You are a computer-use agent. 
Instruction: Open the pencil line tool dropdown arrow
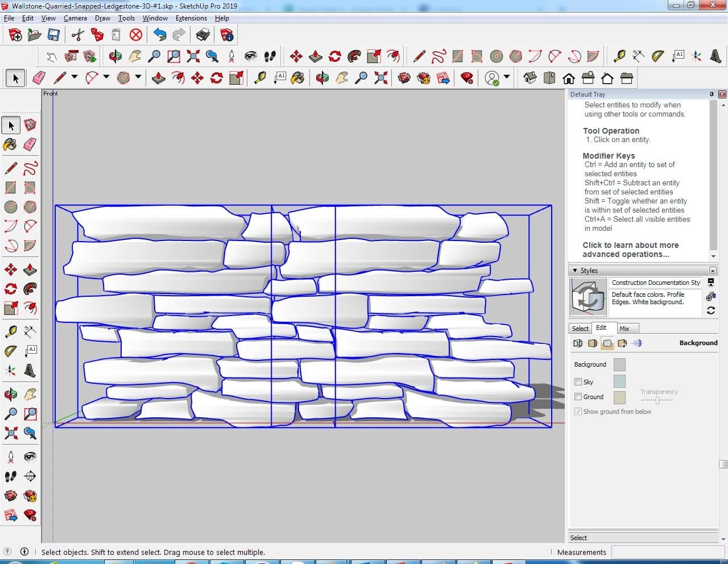click(x=74, y=78)
